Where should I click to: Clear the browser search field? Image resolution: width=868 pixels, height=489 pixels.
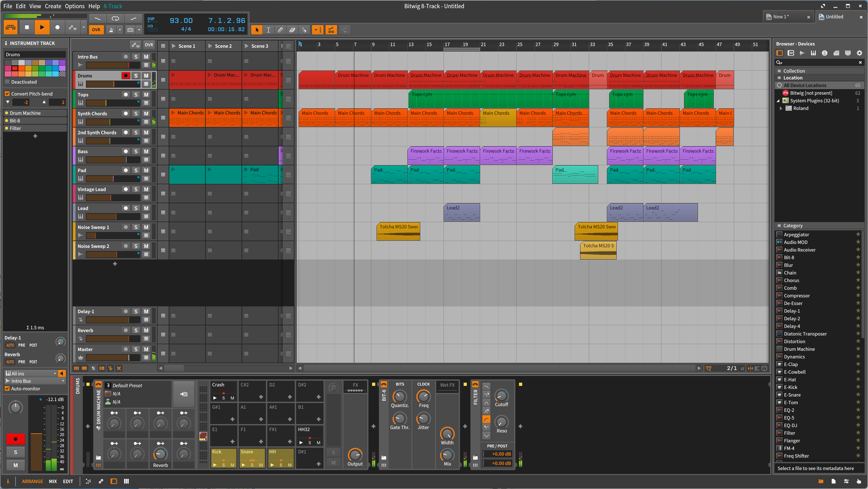tap(860, 62)
